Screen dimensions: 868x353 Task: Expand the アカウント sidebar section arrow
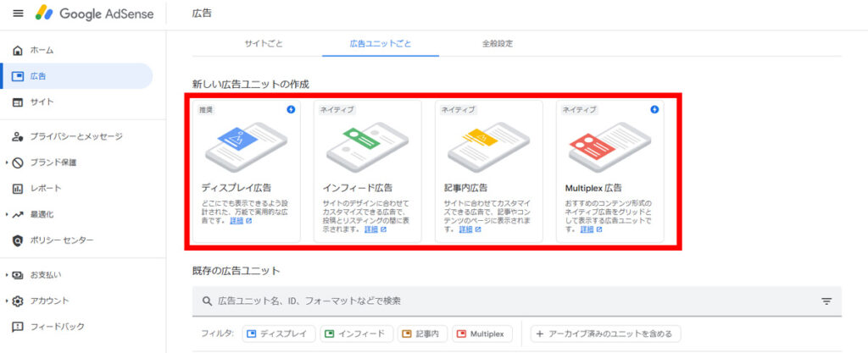tap(6, 301)
